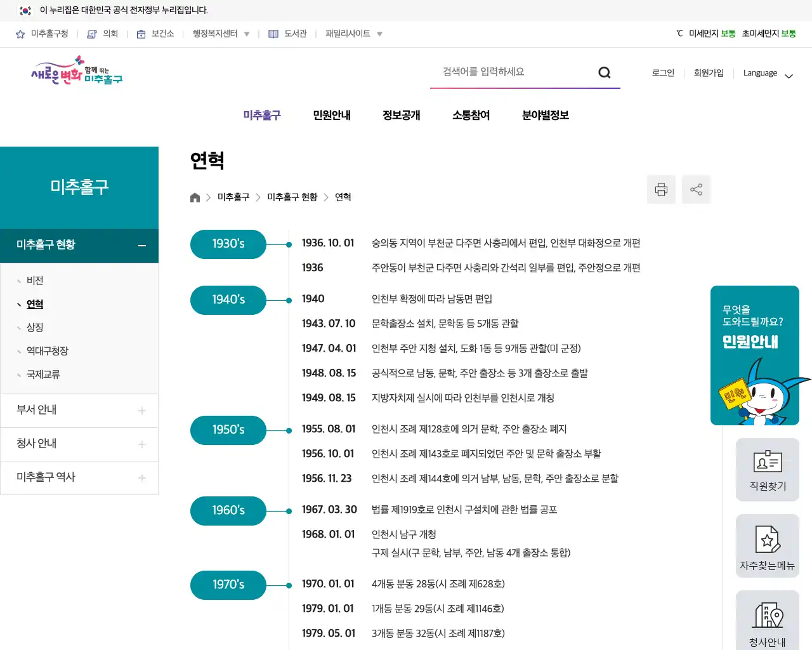Open the share icon next to print
Viewport: 812px width, 650px height.
click(696, 189)
